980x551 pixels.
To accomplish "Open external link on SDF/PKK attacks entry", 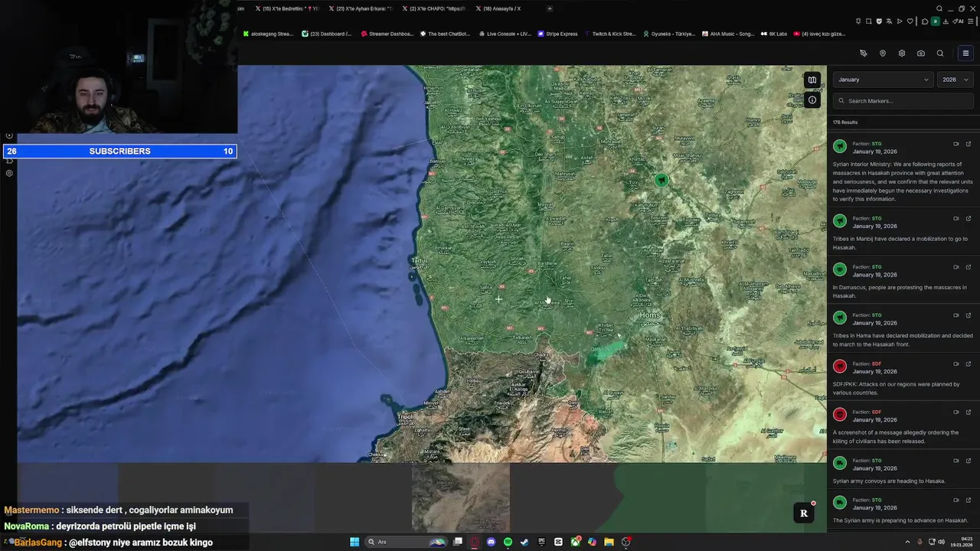I will pos(969,364).
